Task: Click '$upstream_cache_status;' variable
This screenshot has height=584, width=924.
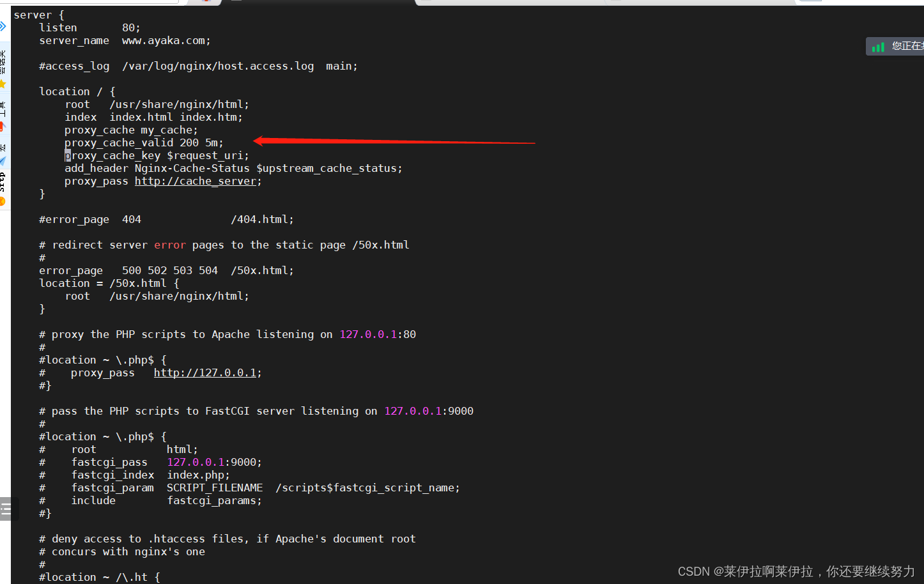Action: point(329,169)
